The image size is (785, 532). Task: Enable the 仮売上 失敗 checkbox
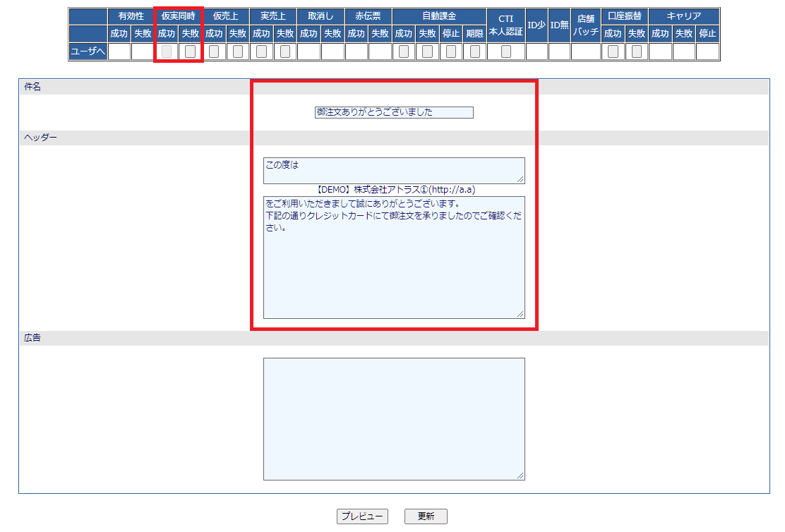click(x=238, y=52)
